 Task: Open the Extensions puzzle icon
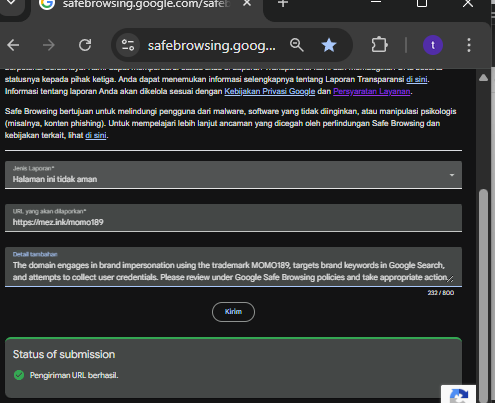pyautogui.click(x=379, y=45)
